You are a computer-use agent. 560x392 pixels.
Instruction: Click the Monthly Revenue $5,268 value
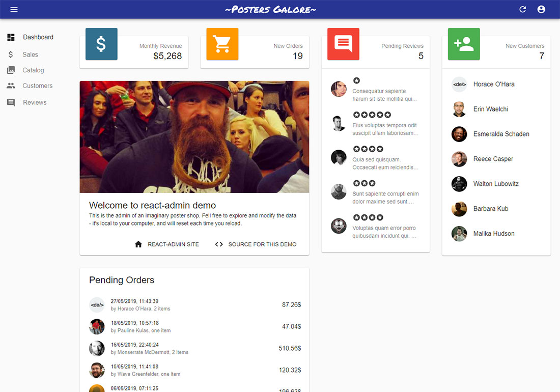[x=167, y=56]
